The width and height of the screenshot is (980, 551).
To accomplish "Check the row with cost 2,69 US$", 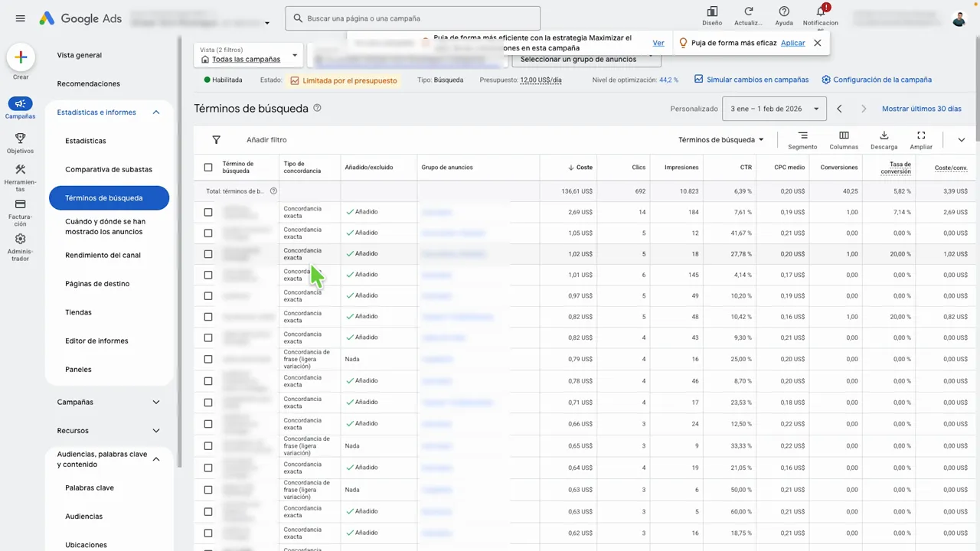I will (208, 212).
